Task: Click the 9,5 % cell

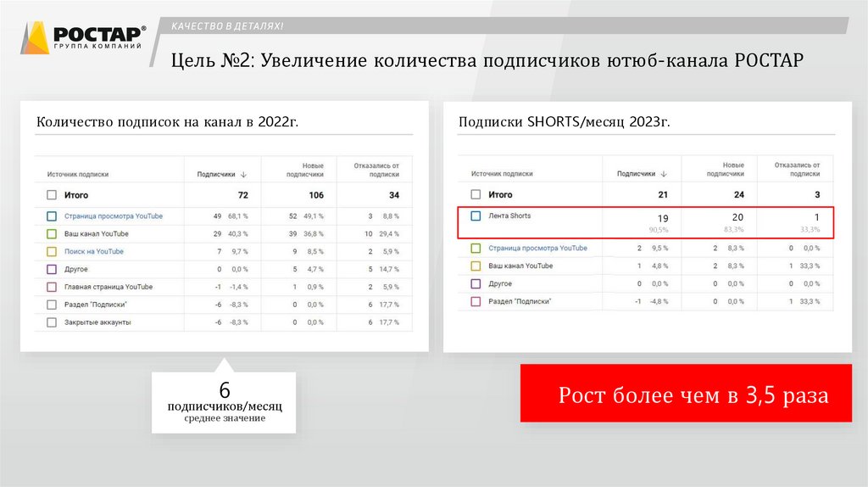Action: [x=659, y=249]
